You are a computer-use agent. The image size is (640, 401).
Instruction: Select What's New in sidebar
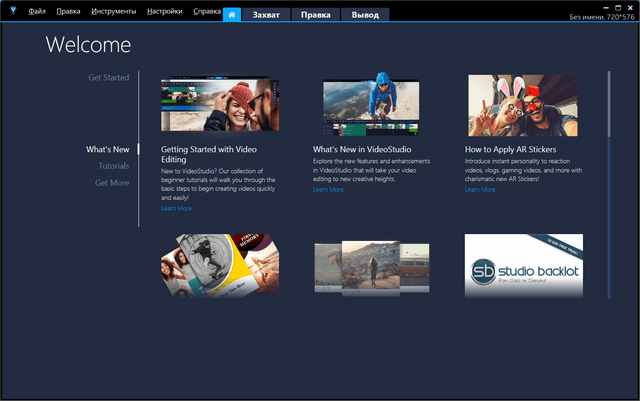(x=107, y=149)
